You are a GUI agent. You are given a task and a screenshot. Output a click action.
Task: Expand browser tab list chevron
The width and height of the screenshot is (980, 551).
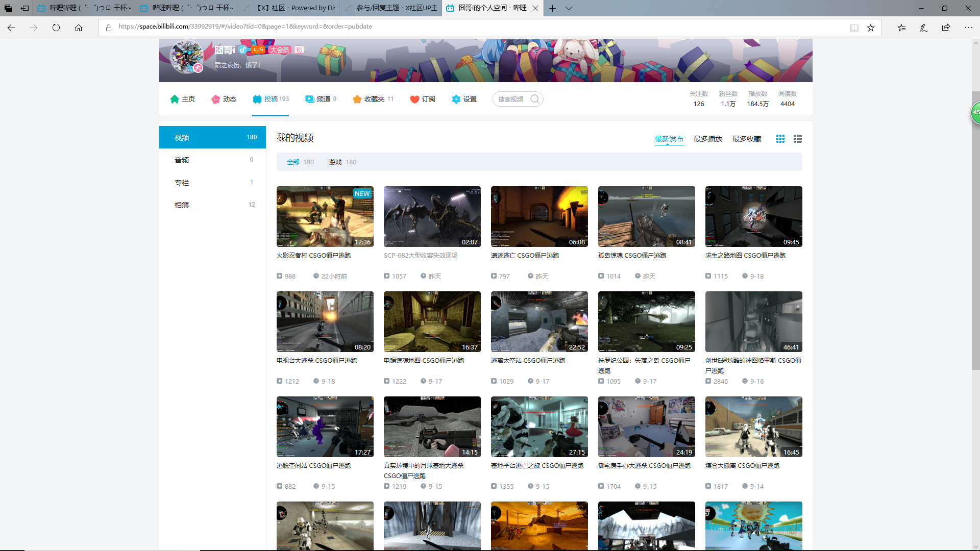click(x=569, y=8)
